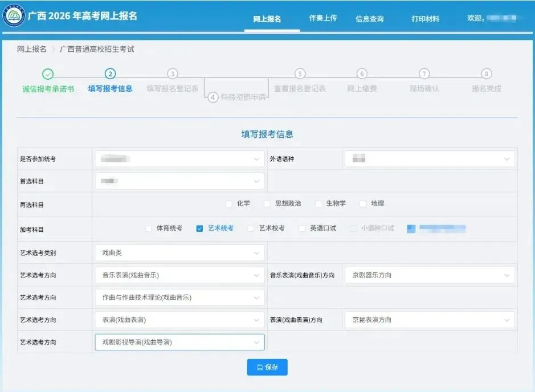Tick the 英语口试 checkbox
Screen dimensions: 535x392
pyautogui.click(x=302, y=228)
